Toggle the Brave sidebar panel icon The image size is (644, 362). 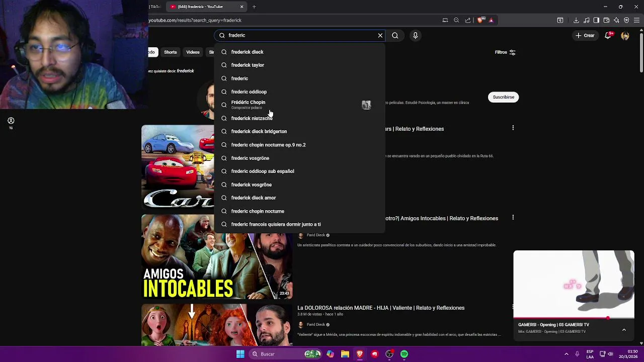[596, 20]
